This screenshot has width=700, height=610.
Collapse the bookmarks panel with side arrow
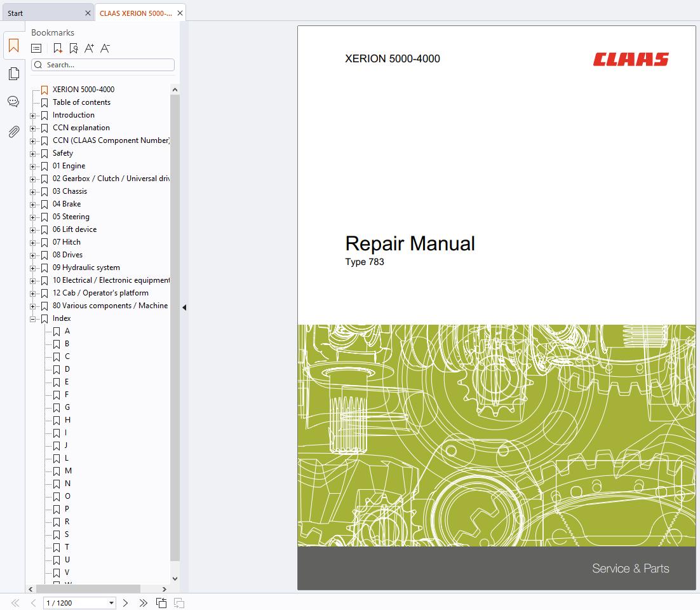click(184, 308)
